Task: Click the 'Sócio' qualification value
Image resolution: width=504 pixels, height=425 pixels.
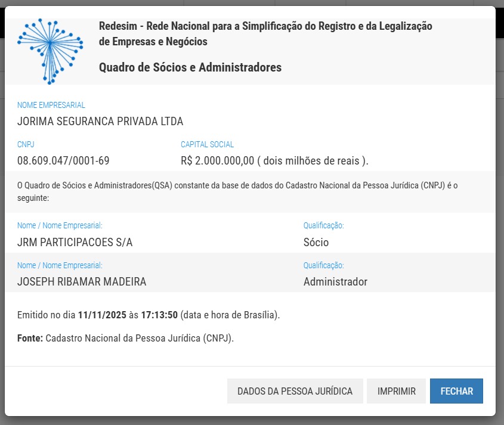Action: click(316, 243)
